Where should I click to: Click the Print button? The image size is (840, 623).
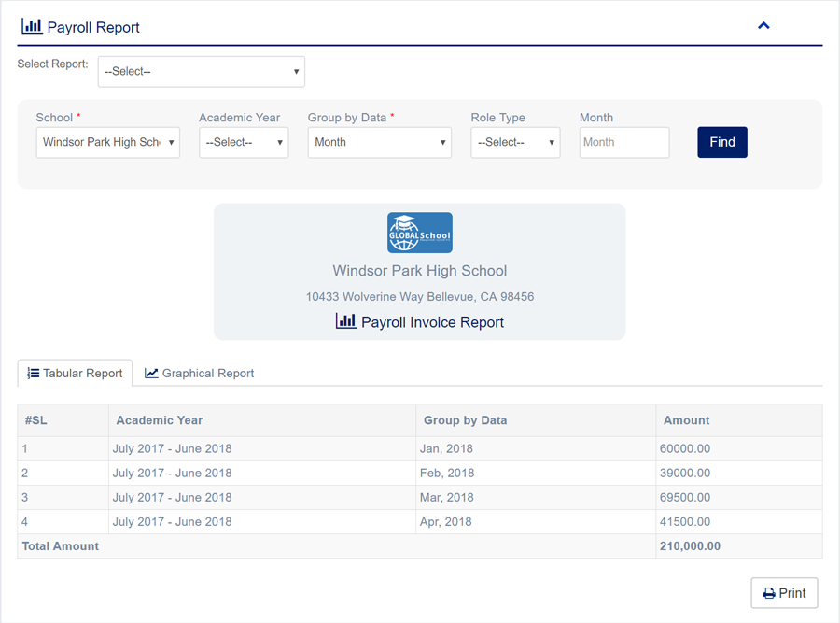784,593
